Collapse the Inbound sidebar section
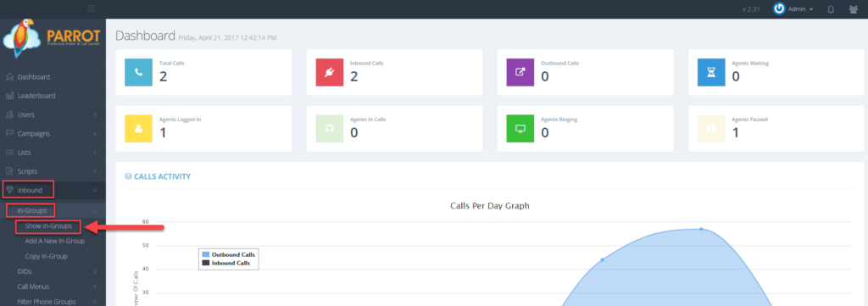Viewport: 868px width, 306px height. [53, 191]
